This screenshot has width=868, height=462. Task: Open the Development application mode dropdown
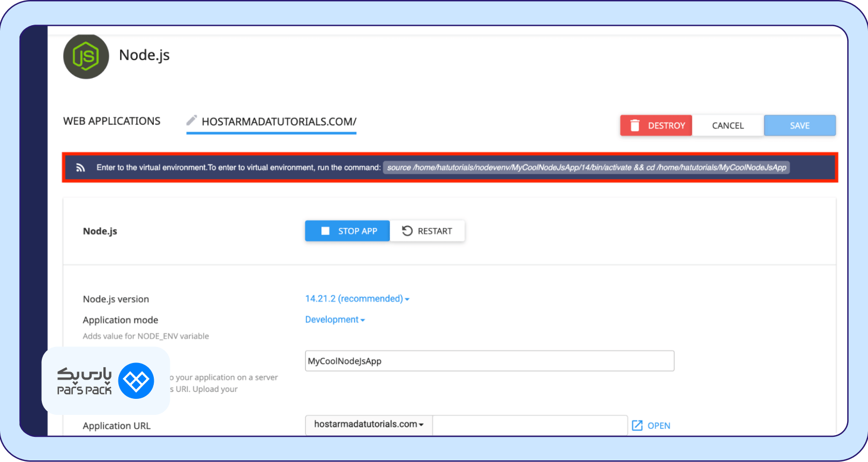coord(335,320)
